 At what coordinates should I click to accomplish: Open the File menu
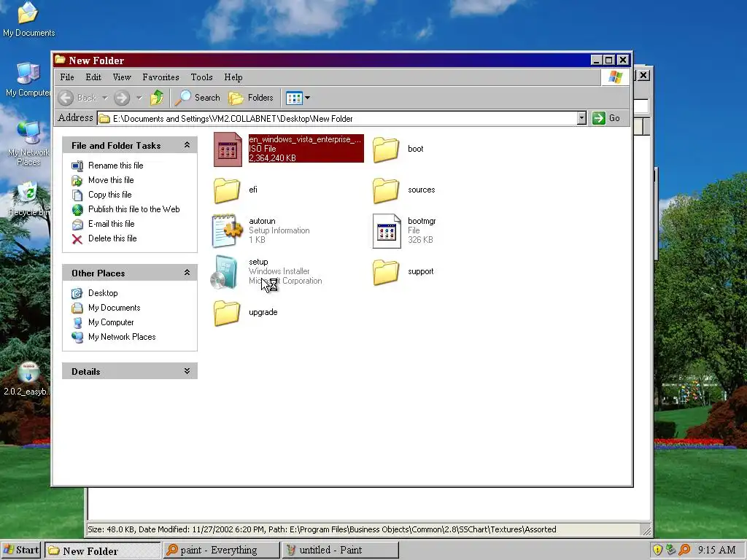[x=67, y=77]
